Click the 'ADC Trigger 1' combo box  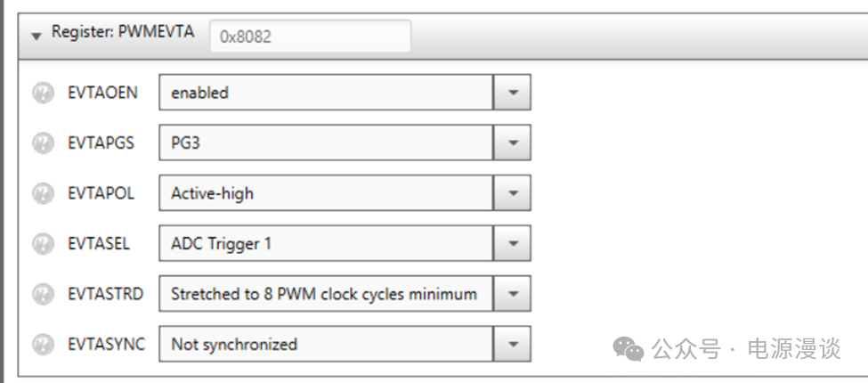(326, 243)
